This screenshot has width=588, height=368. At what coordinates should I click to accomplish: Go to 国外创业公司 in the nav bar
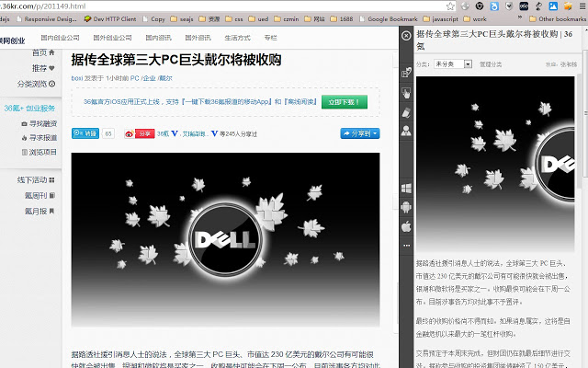click(112, 38)
